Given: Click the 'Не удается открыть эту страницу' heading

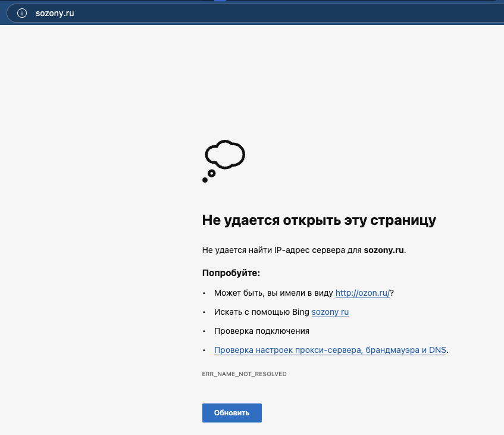Looking at the screenshot, I should coord(318,220).
